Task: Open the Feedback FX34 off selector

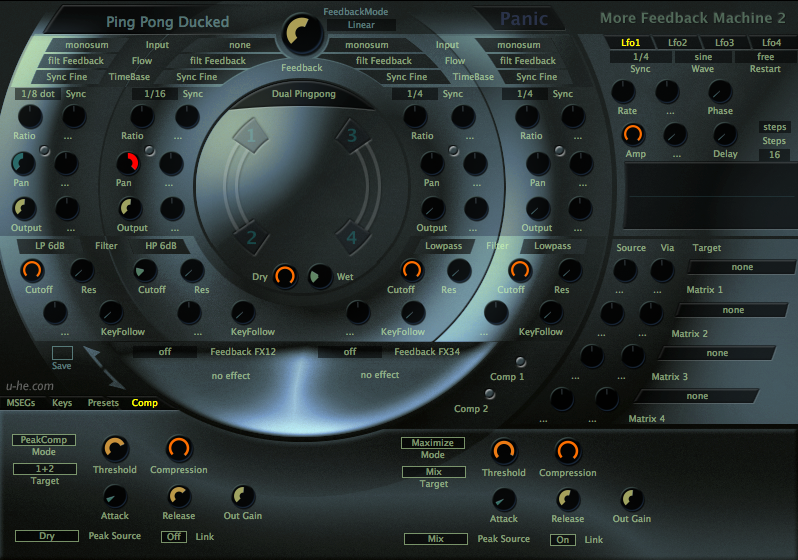Action: (350, 352)
